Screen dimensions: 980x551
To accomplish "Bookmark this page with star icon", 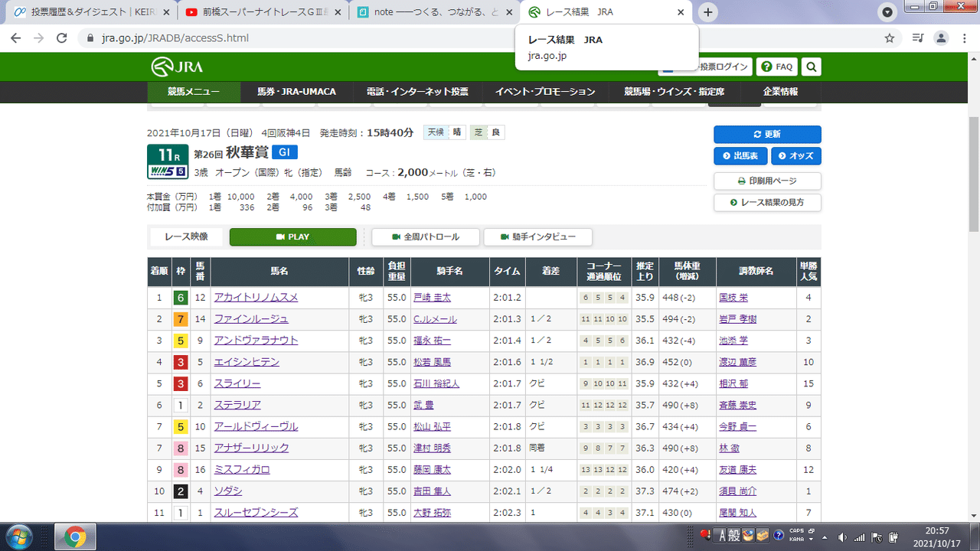I will tap(890, 38).
